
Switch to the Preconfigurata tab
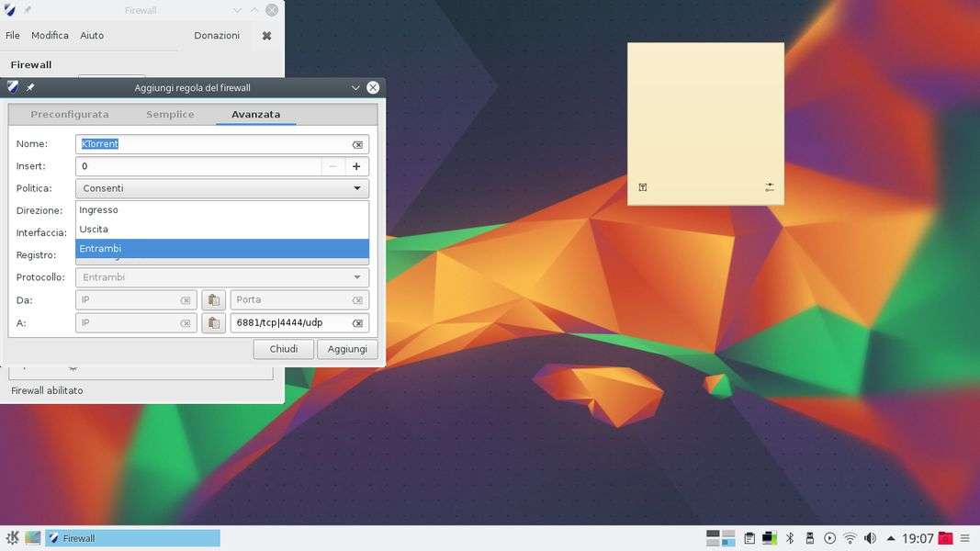pos(70,115)
